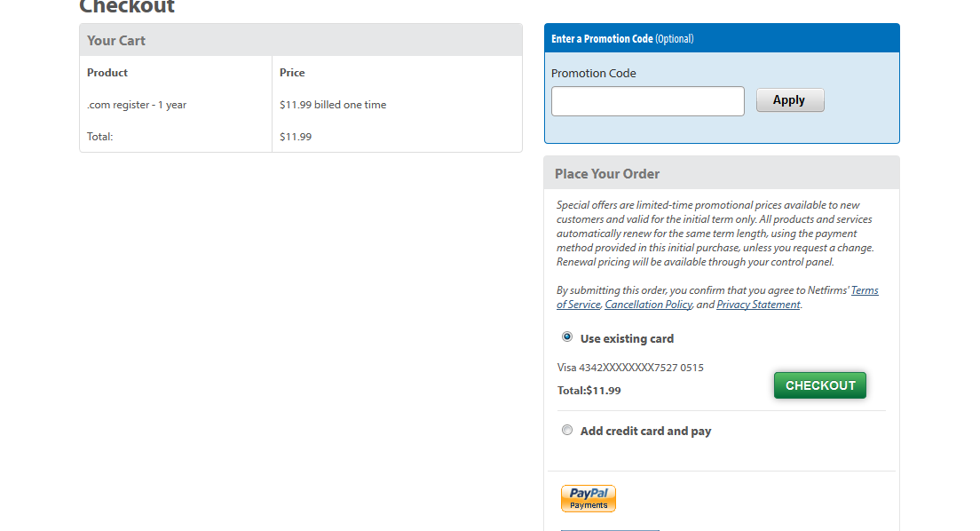Select the Use existing card option
Viewport: 980px width, 531px height.
click(x=567, y=337)
